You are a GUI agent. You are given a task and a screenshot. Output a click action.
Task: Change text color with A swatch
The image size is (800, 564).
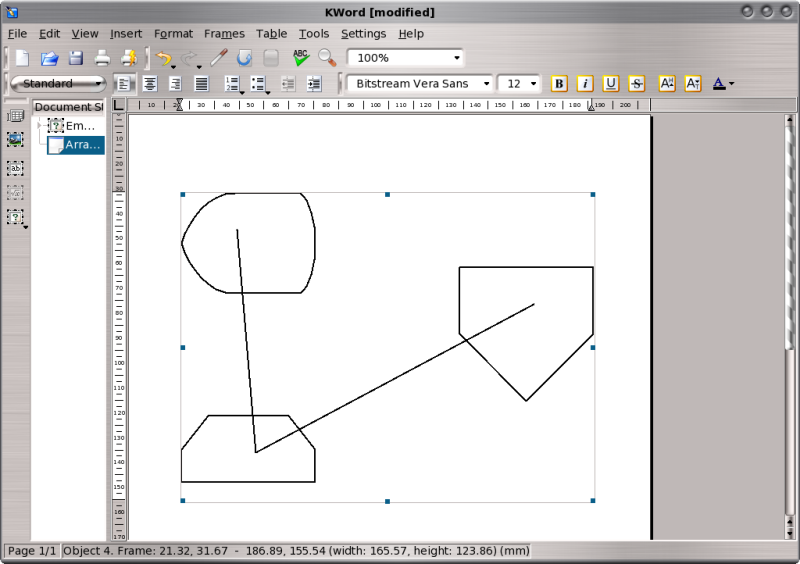click(718, 83)
